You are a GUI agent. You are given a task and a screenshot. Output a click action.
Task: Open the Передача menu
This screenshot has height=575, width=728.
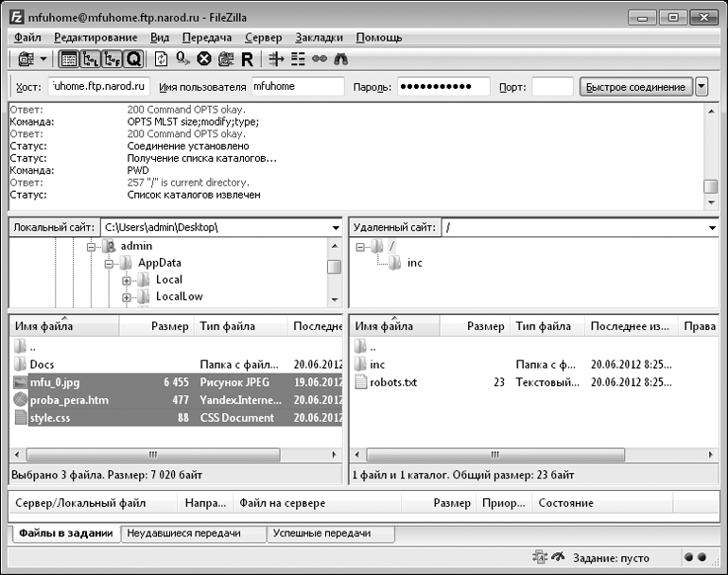207,37
